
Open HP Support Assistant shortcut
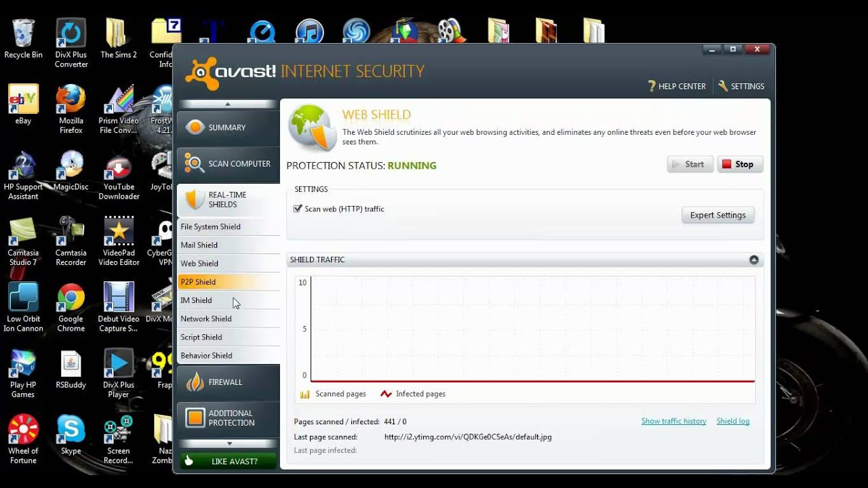click(x=23, y=176)
